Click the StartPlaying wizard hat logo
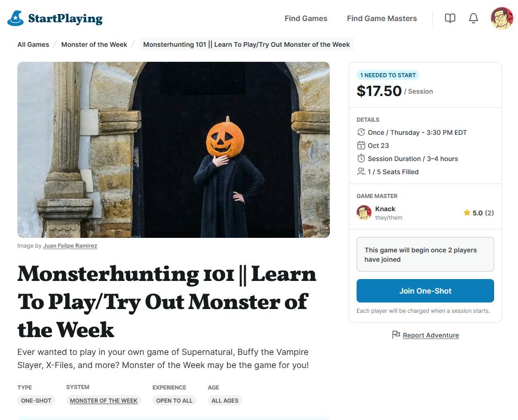The width and height of the screenshot is (518, 420). [15, 18]
